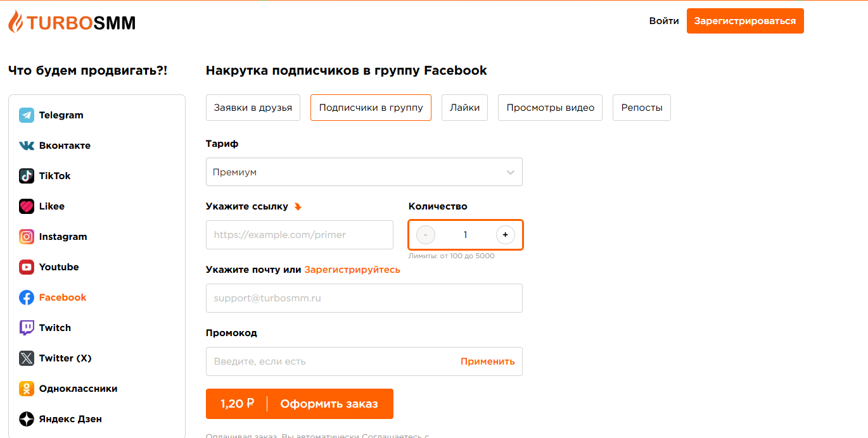This screenshot has height=438, width=868.
Task: Choose the TikTok icon
Action: 27,176
